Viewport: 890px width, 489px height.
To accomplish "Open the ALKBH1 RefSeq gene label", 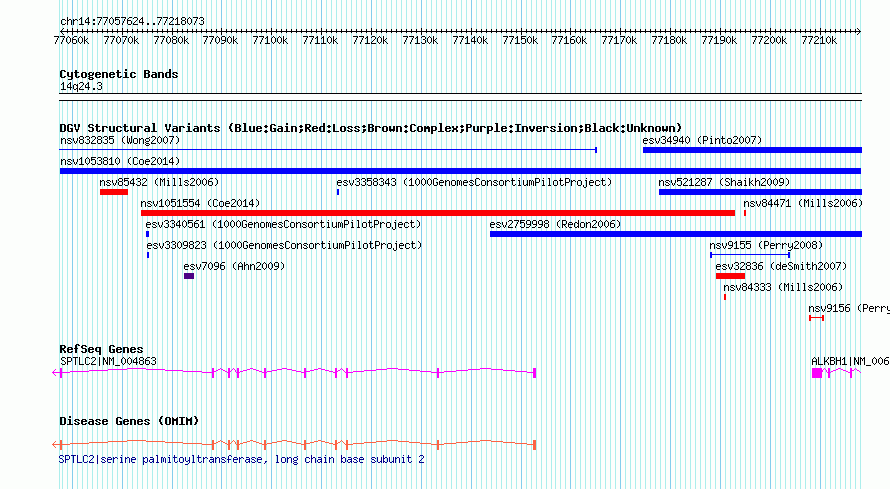I will click(x=850, y=361).
